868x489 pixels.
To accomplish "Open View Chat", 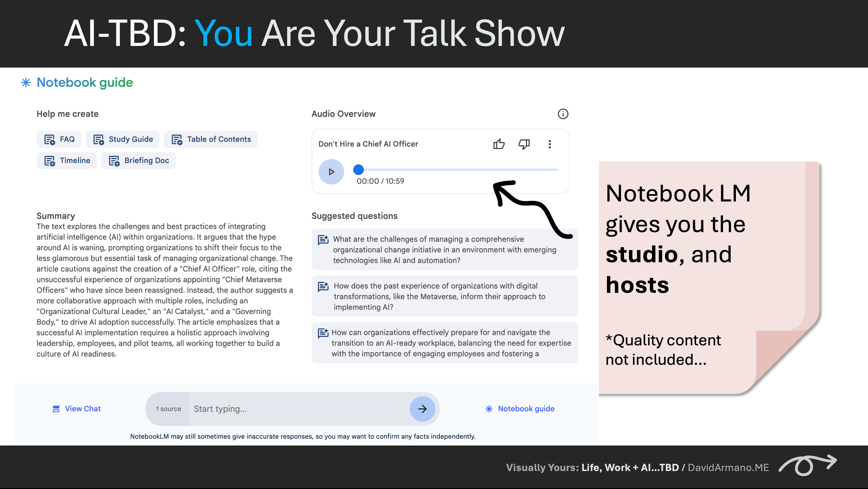I will [77, 409].
